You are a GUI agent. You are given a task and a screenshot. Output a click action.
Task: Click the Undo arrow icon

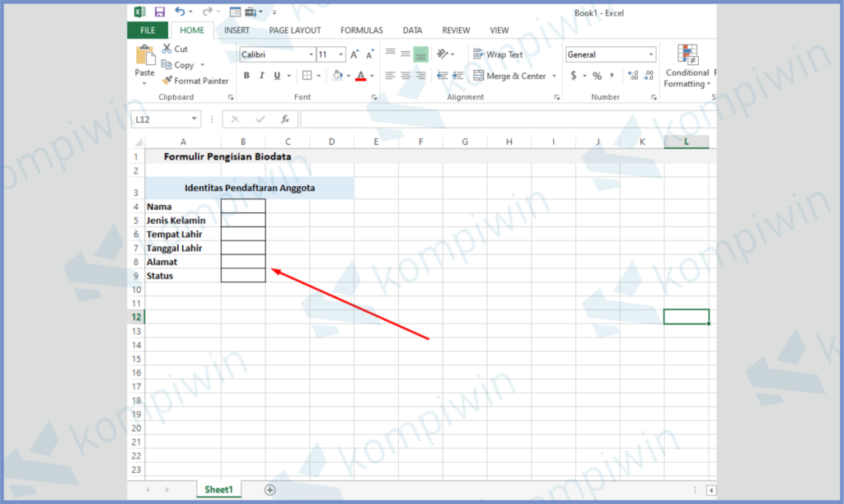tap(180, 12)
